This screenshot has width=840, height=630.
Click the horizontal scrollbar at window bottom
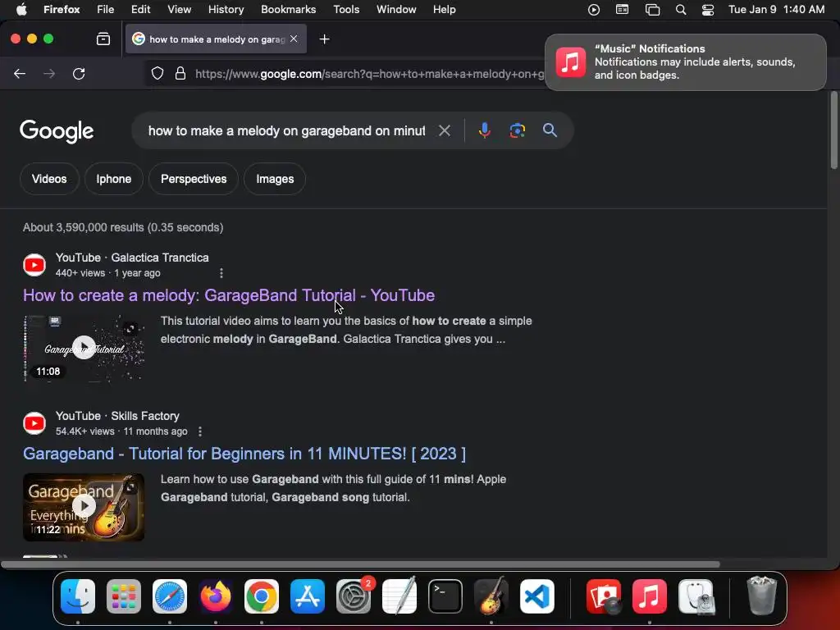[361, 564]
